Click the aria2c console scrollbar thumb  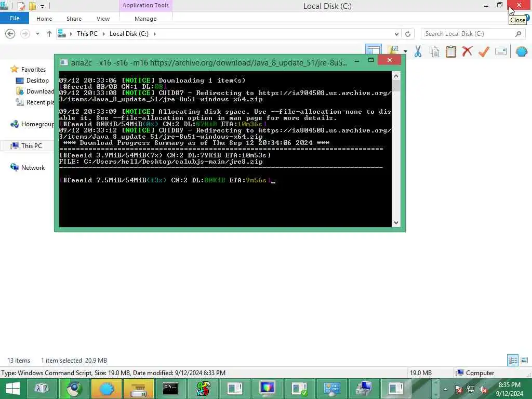point(396,86)
